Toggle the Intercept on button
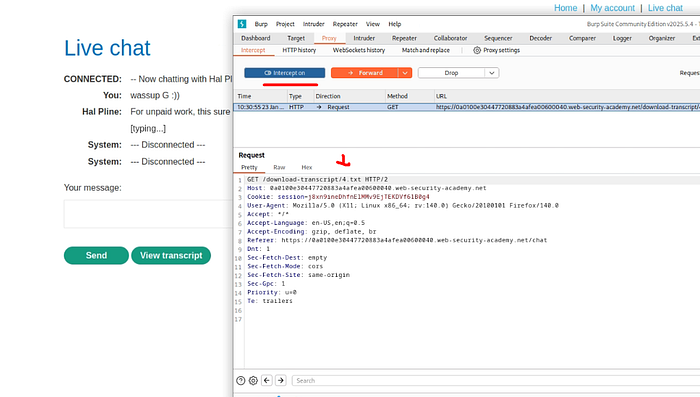Image resolution: width=700 pixels, height=397 pixels. point(284,73)
